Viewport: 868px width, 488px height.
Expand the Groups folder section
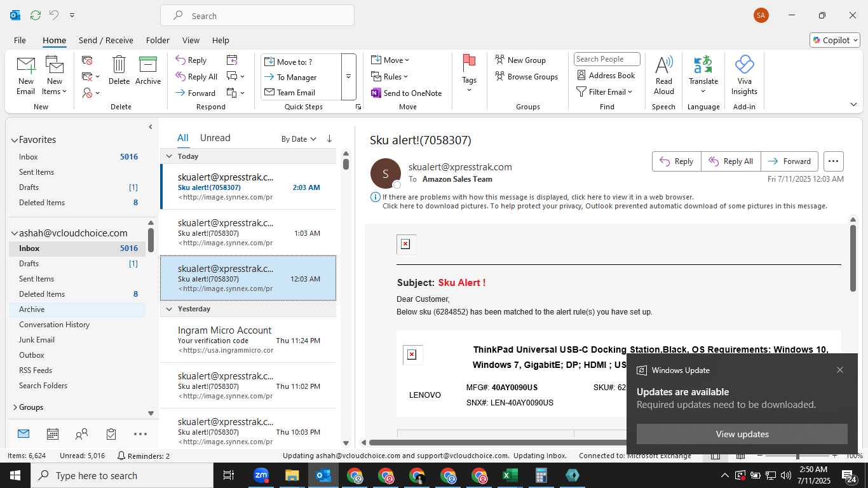[15, 407]
